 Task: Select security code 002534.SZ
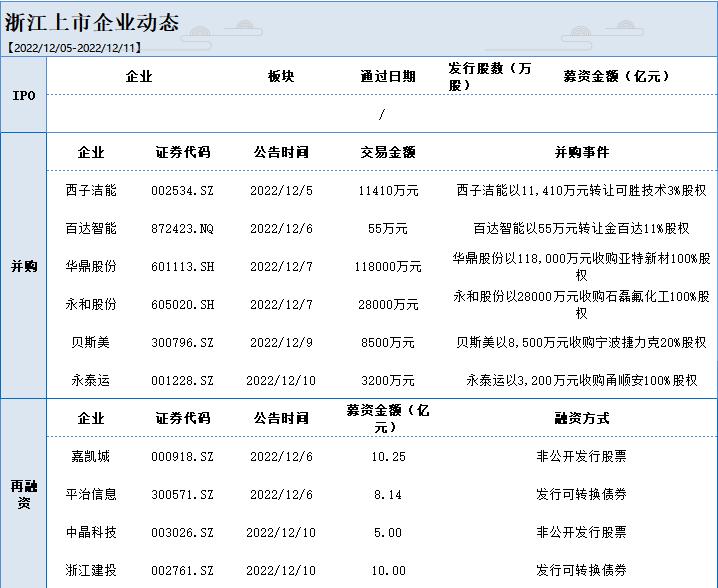pyautogui.click(x=182, y=191)
